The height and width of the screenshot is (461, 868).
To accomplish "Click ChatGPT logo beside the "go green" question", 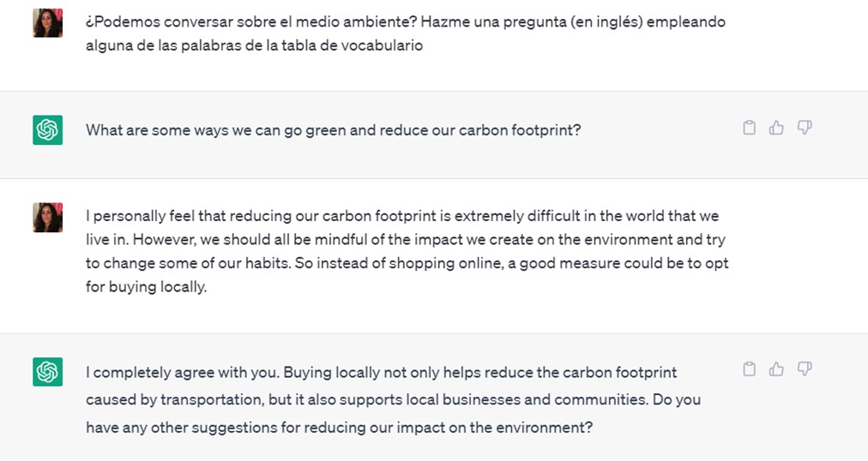I will 48,130.
